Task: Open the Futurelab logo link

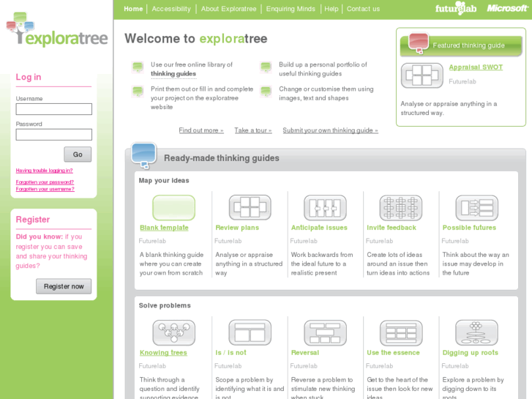Action: (456, 8)
